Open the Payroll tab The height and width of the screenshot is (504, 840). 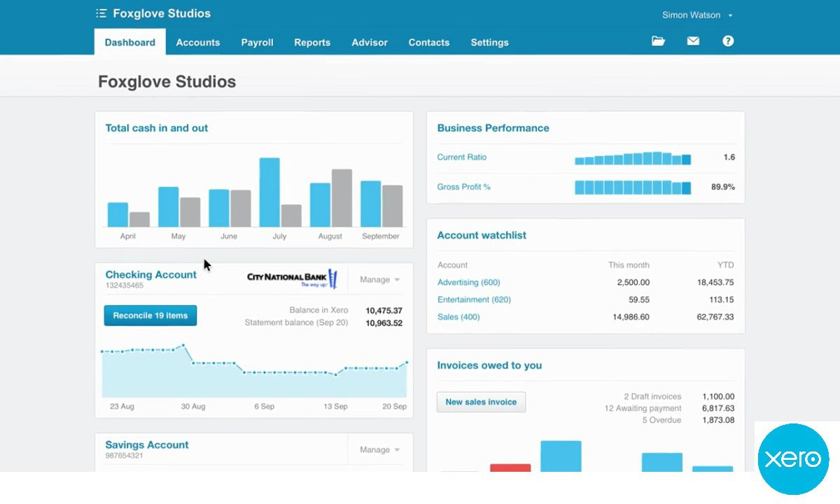pos(257,42)
